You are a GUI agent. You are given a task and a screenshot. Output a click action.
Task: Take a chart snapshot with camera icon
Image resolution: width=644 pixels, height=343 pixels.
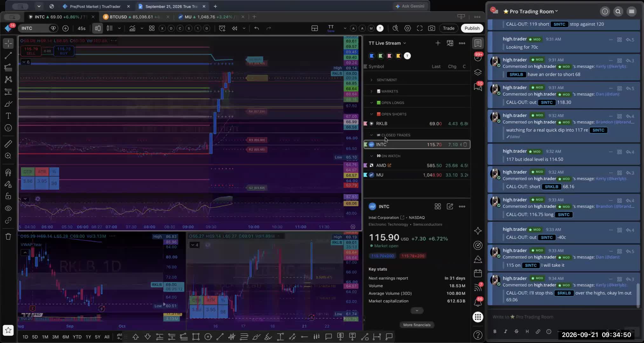click(431, 28)
